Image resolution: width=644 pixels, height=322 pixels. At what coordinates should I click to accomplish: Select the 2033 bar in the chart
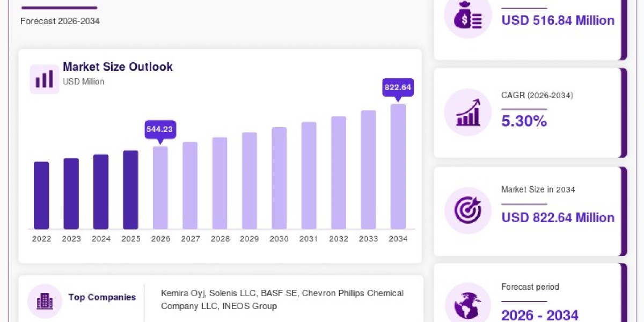(368, 170)
